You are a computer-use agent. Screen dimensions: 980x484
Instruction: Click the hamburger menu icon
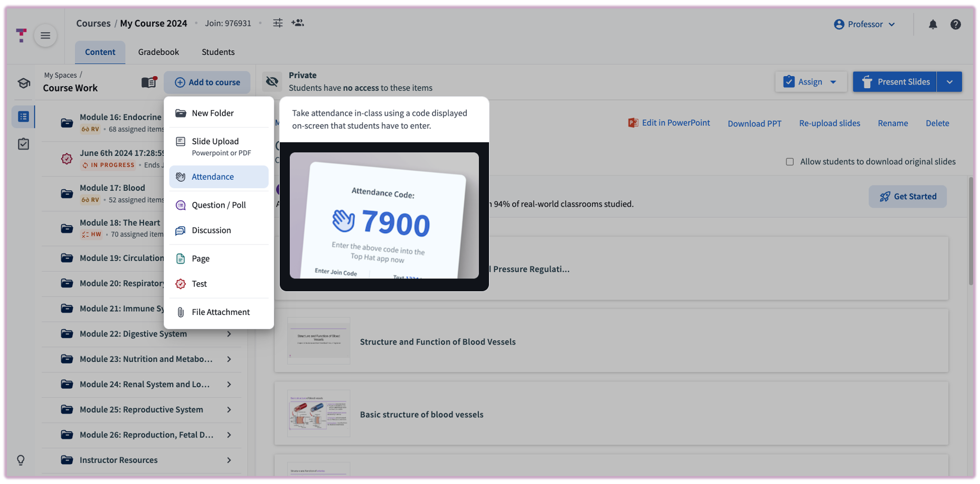pos(45,35)
